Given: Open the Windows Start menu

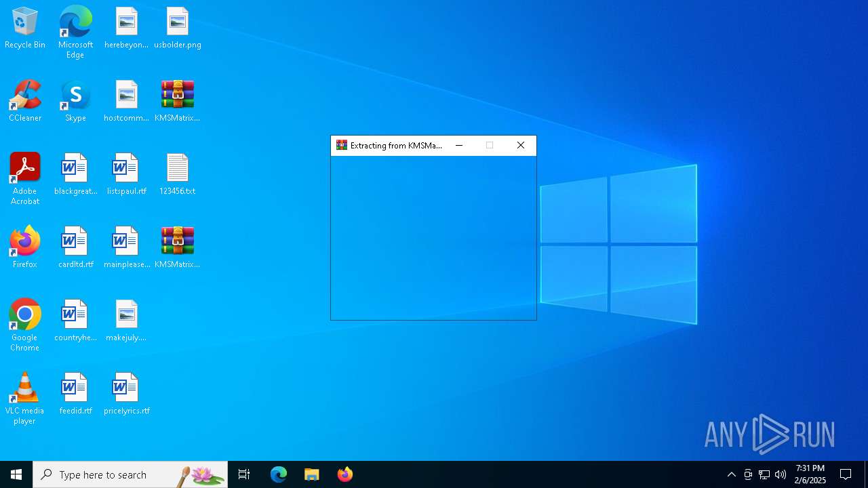Looking at the screenshot, I should click(16, 474).
